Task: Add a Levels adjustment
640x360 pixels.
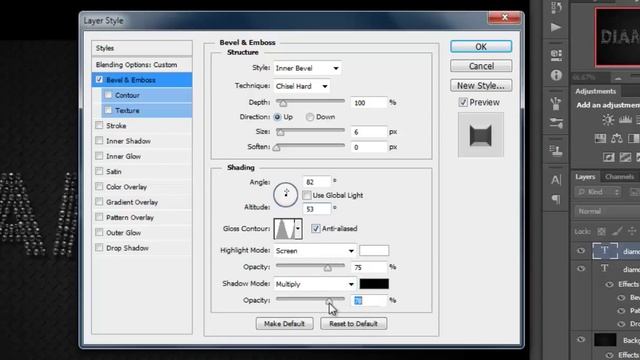Action: pyautogui.click(x=625, y=120)
